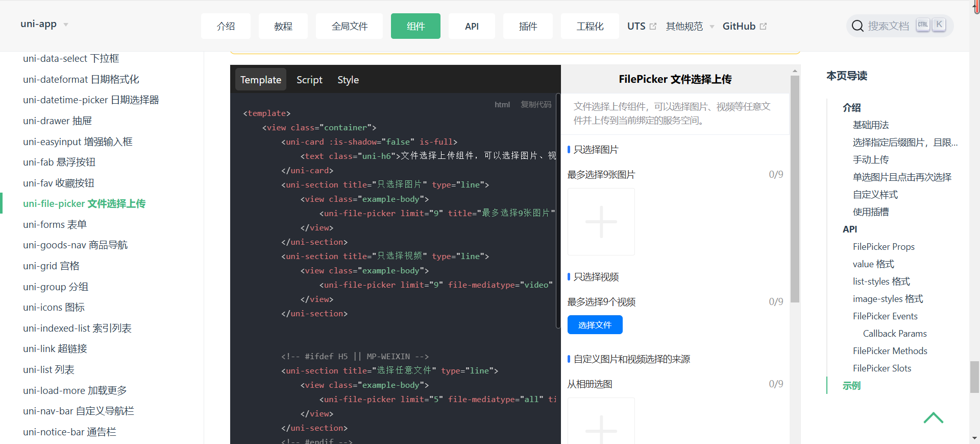
Task: Open the API nav item
Action: [472, 26]
